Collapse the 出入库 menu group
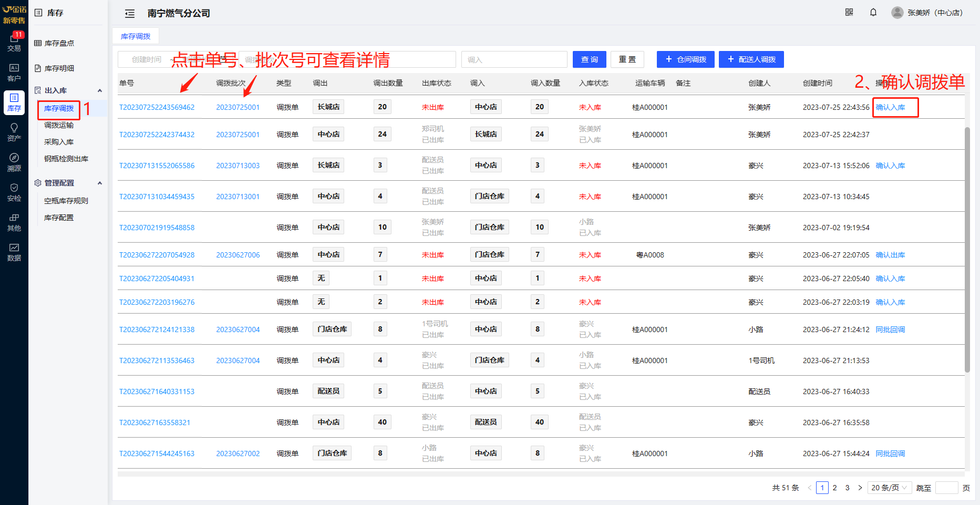980x505 pixels. pos(68,90)
